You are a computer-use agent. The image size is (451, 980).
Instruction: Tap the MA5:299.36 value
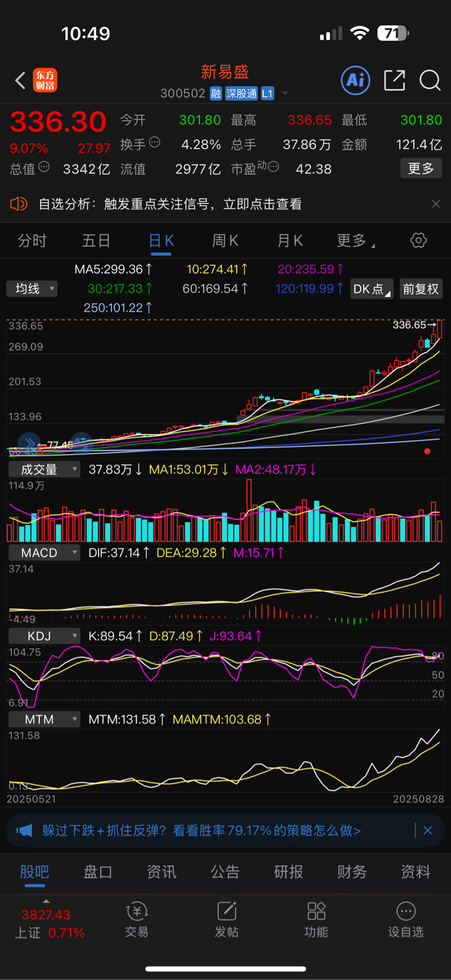point(113,270)
